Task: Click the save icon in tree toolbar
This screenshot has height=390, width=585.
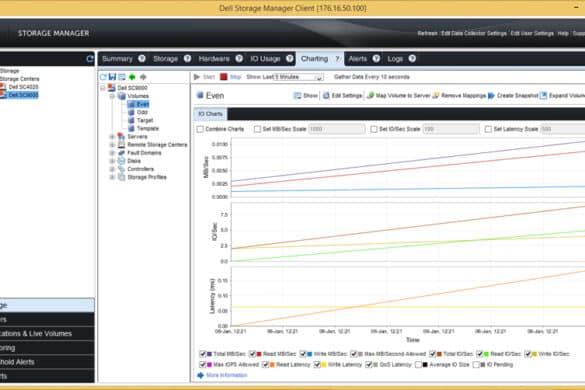Action: pos(112,77)
